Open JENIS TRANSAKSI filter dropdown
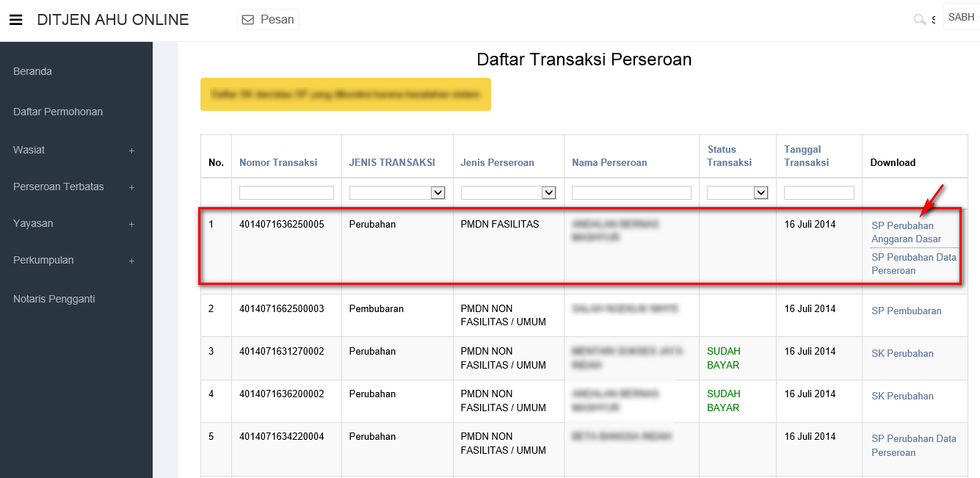This screenshot has height=478, width=980. [397, 192]
